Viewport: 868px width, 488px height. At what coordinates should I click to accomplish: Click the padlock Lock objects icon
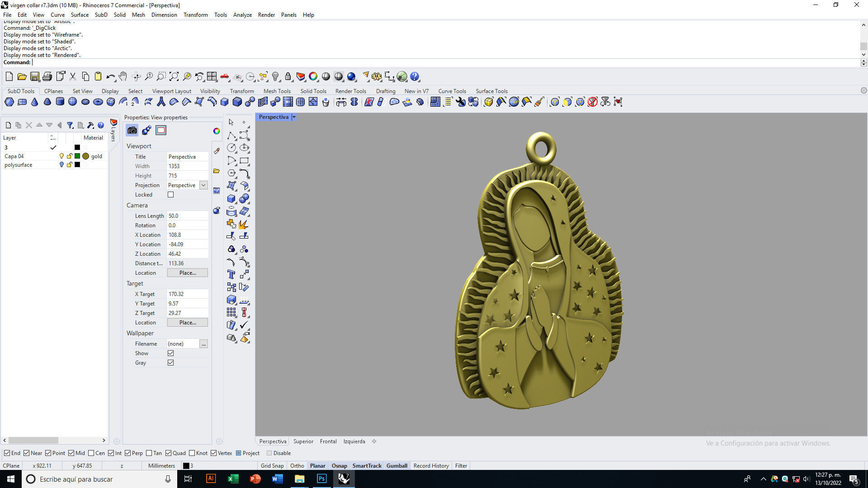288,77
